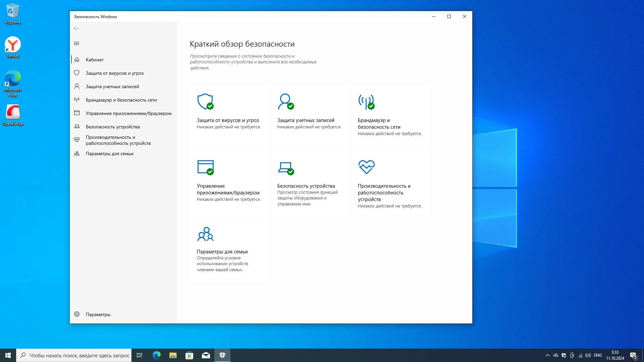Viewport: 644px width, 362px height.
Task: Open the account protection person icon tile
Action: click(310, 117)
